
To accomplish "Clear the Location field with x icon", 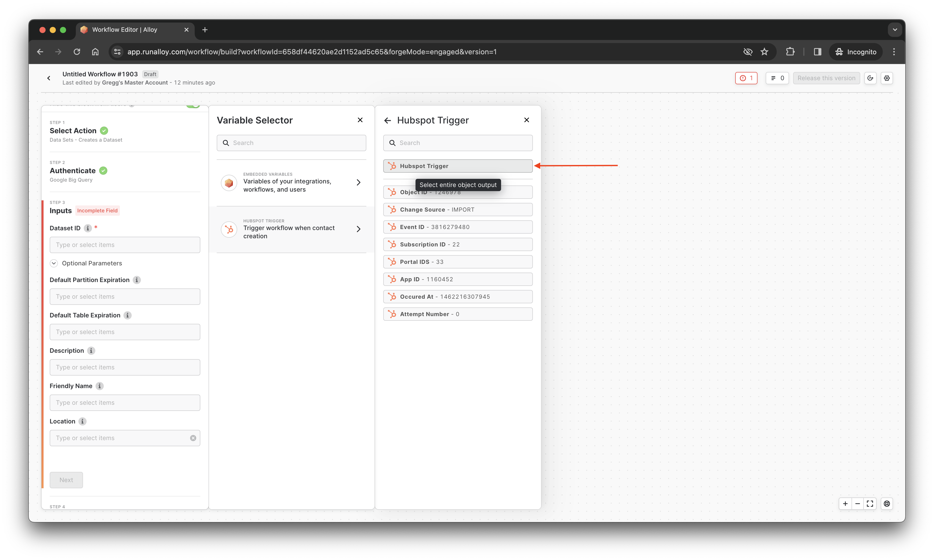I will (193, 438).
